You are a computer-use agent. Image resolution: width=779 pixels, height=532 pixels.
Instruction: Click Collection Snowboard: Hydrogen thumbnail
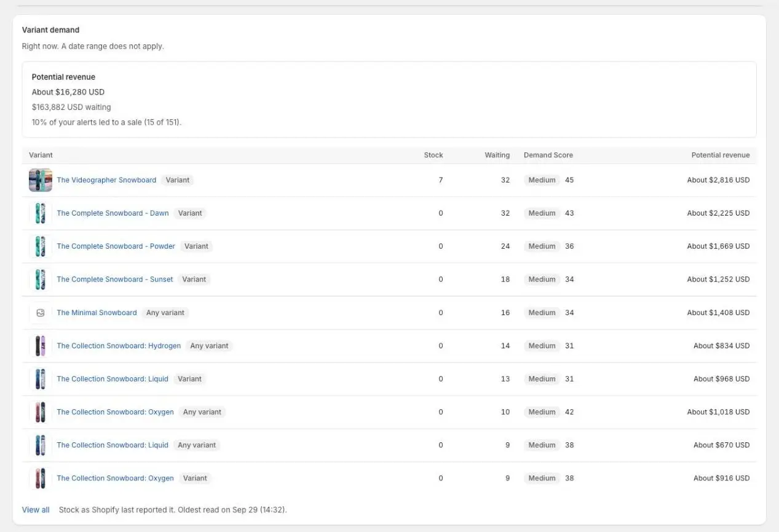(x=41, y=346)
